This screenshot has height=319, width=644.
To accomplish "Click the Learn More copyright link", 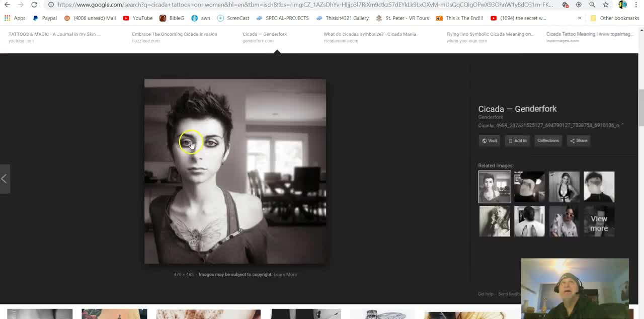I will (x=285, y=275).
